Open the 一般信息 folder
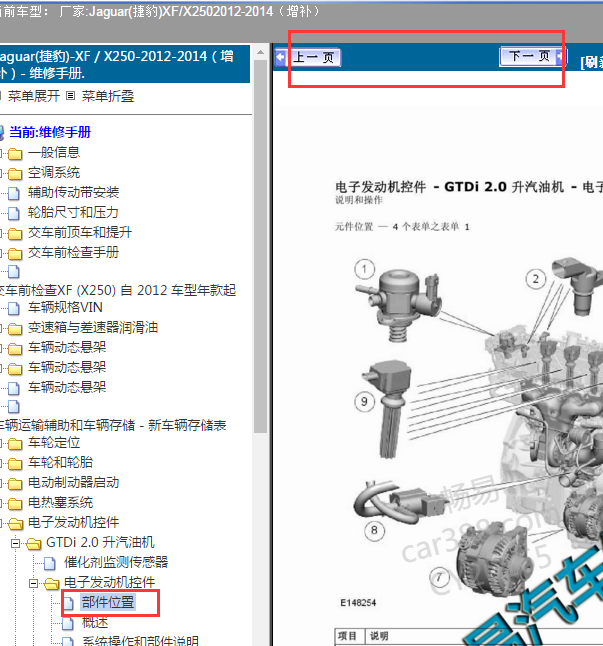The image size is (603, 646). [x=54, y=152]
